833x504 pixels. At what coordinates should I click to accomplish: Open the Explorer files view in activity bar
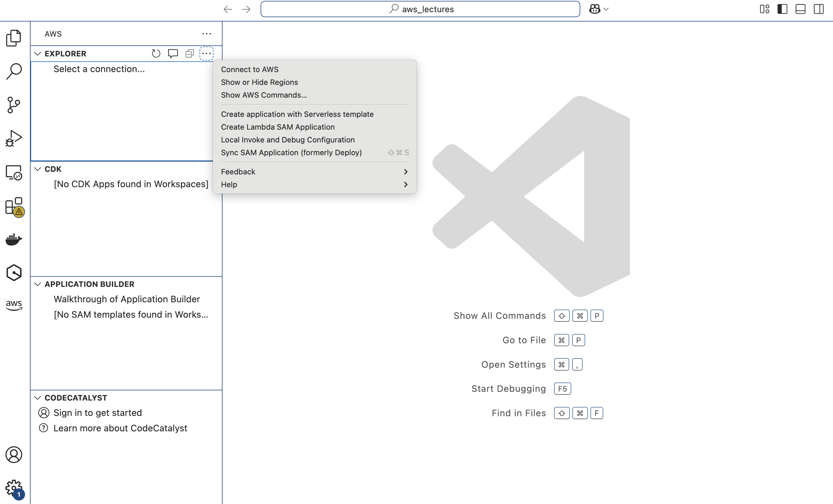14,38
